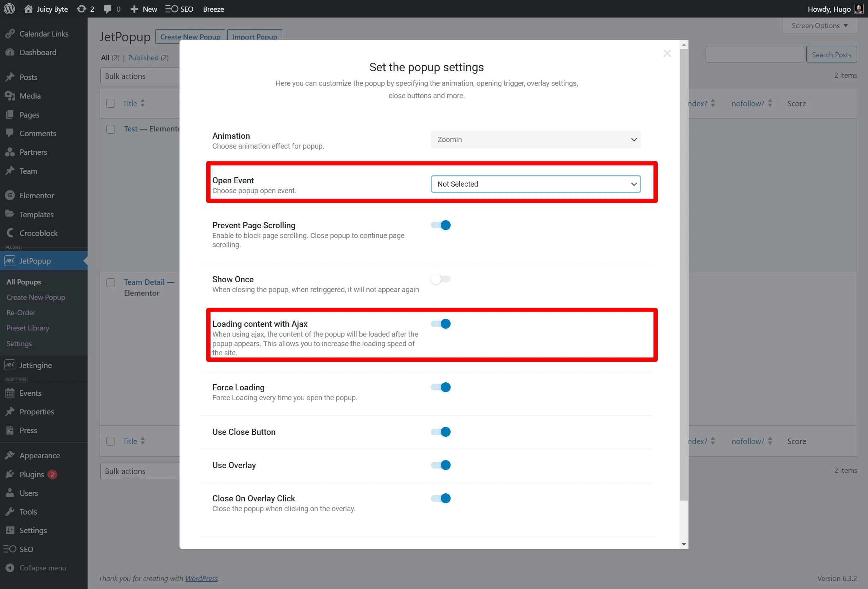Screen dimensions: 868x589
Task: Check the Team Detail row checkbox
Action: pyautogui.click(x=111, y=283)
